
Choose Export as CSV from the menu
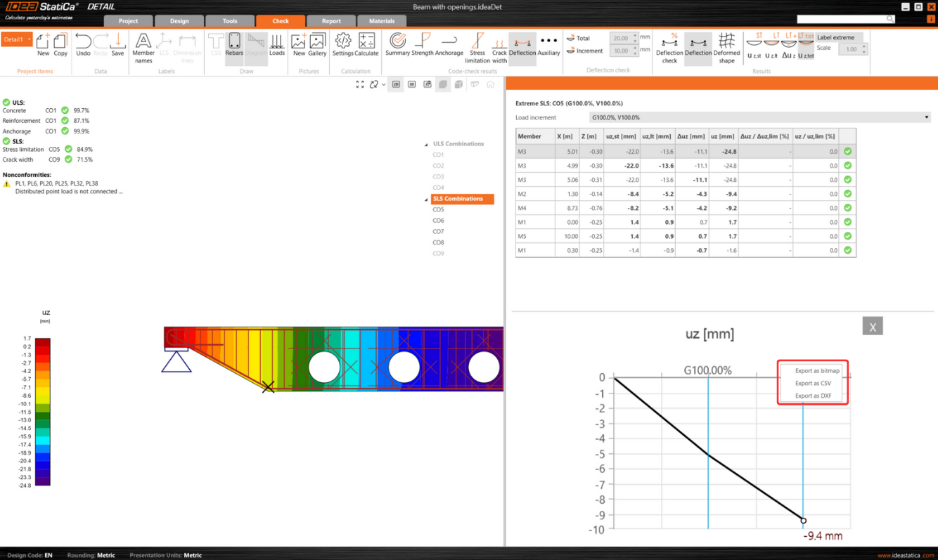coord(812,383)
